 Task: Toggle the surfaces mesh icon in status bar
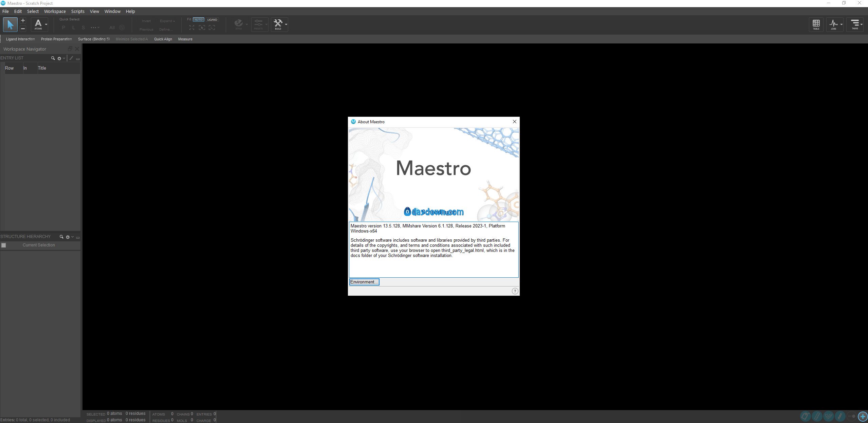click(x=828, y=416)
